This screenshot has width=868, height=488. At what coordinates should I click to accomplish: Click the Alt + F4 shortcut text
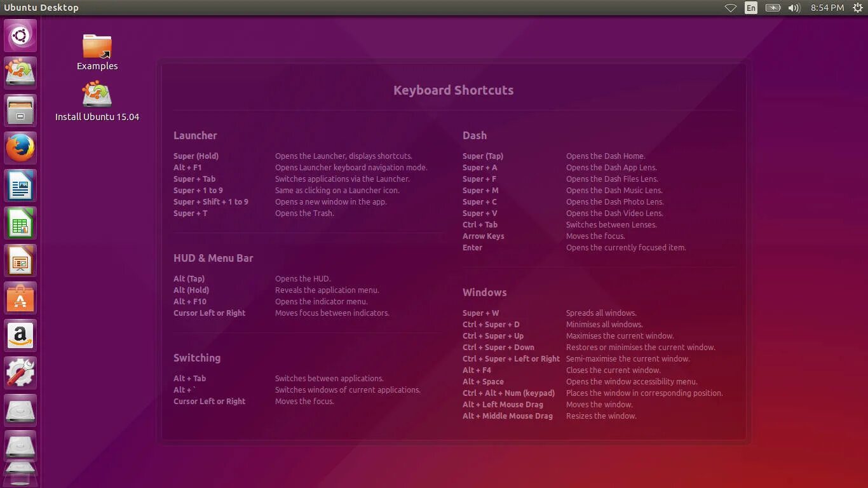pyautogui.click(x=477, y=370)
